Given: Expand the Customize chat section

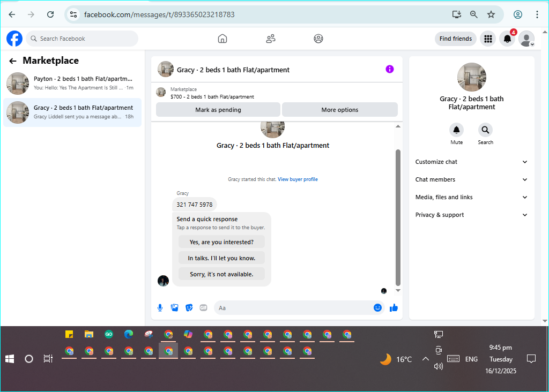Looking at the screenshot, I should pos(471,162).
